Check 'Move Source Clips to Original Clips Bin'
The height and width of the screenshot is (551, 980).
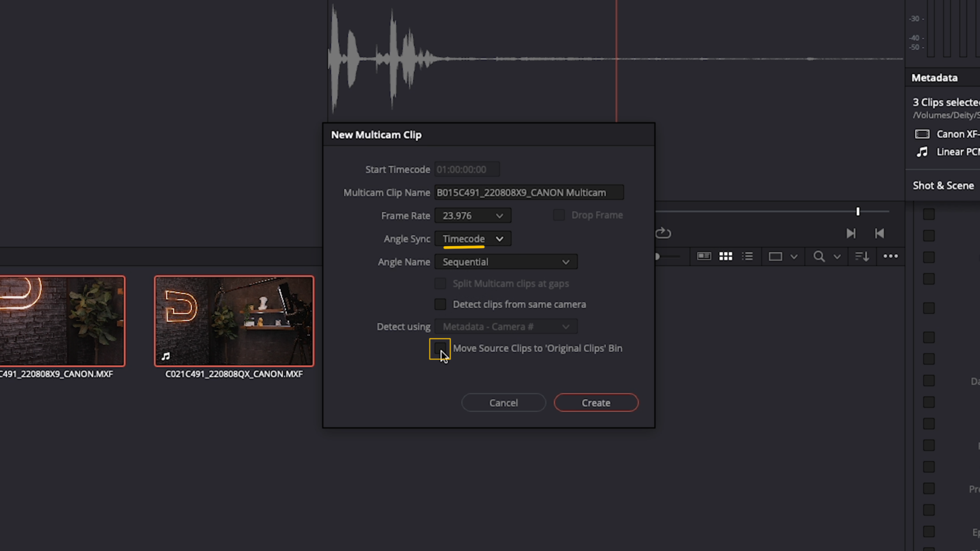click(440, 349)
